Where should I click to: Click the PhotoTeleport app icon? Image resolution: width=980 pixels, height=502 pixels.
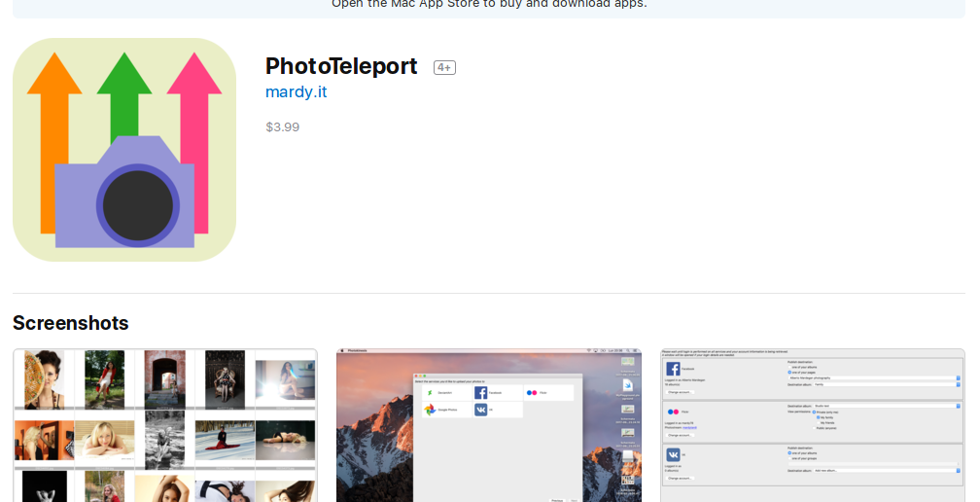point(124,150)
